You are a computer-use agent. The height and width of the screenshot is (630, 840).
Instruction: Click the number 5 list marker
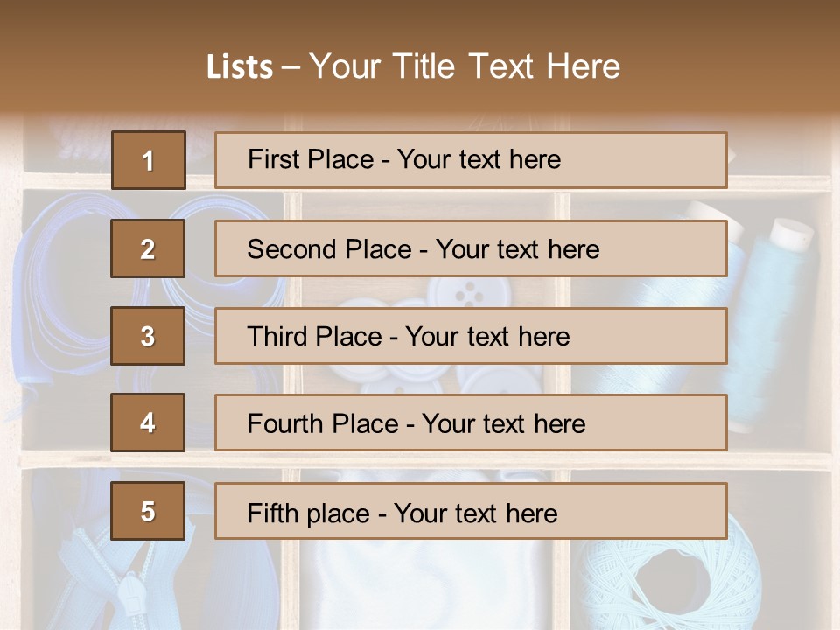(x=148, y=511)
